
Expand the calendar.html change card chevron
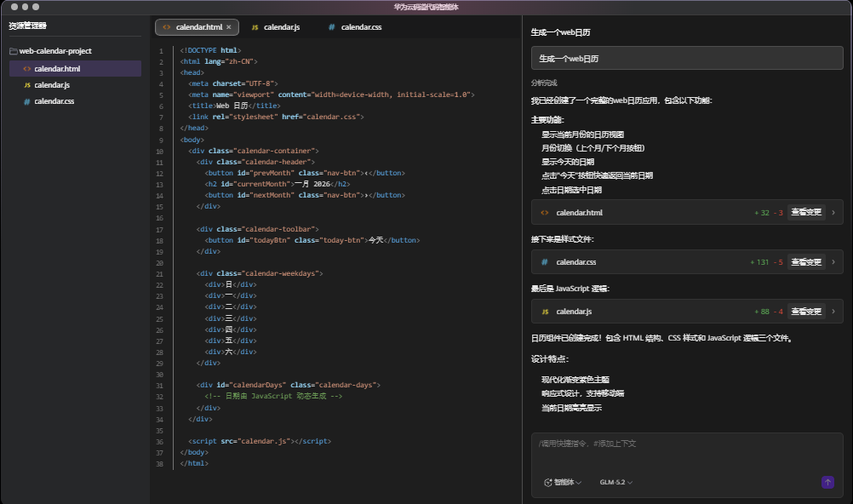click(833, 212)
